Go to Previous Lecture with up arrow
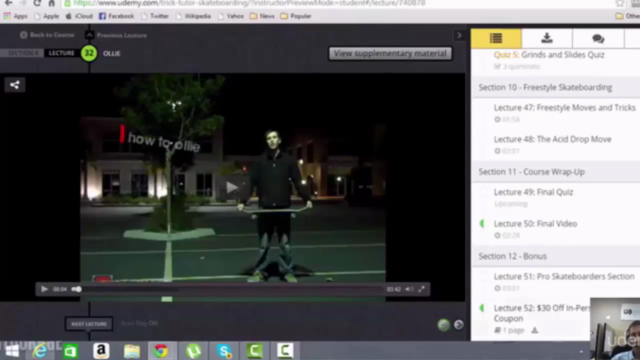 click(x=89, y=35)
